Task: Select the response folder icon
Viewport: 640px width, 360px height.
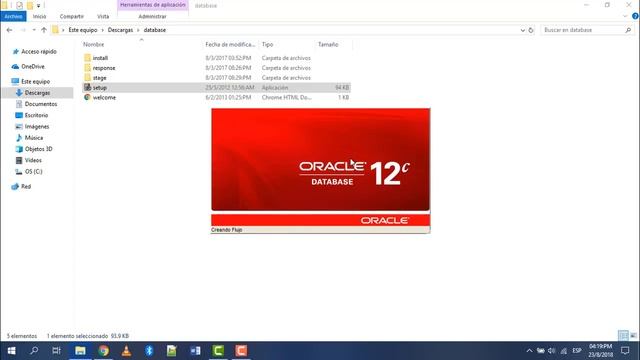Action: (87, 68)
